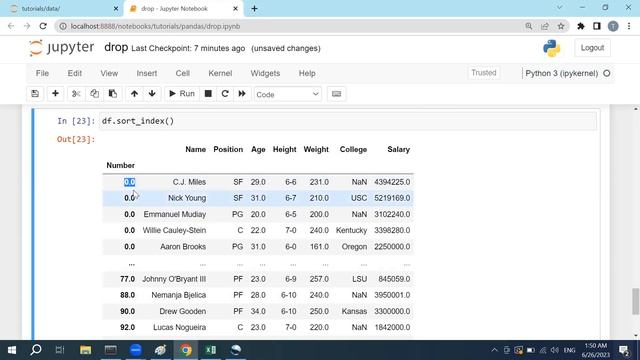This screenshot has width=640, height=360.
Task: Open the browser extensions puzzle icon
Action: [581, 26]
